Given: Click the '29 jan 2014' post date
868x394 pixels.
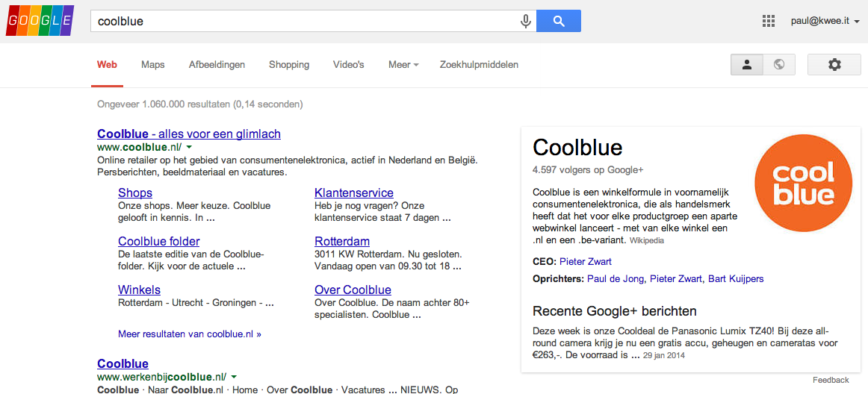Looking at the screenshot, I should (x=664, y=356).
